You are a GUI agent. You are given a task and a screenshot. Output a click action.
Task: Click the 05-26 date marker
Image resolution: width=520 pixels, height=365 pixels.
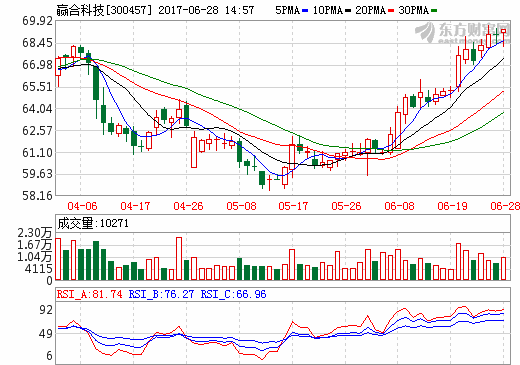pyautogui.click(x=346, y=206)
